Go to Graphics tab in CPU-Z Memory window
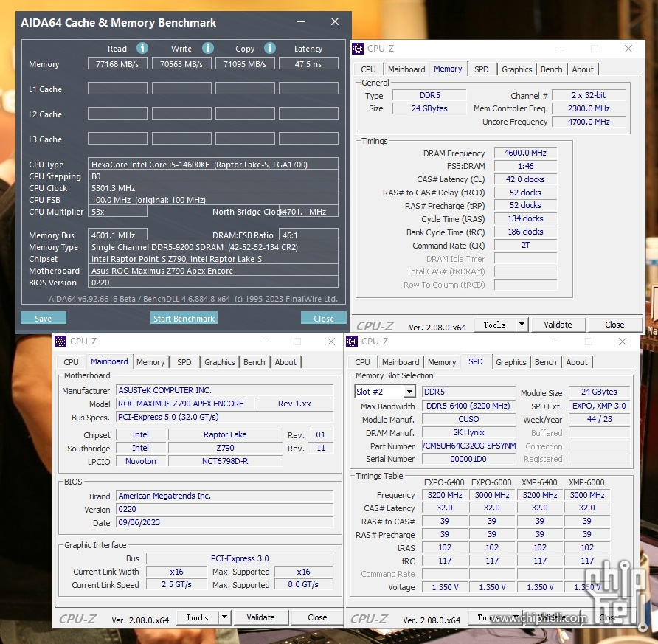The height and width of the screenshot is (644, 658). coord(516,69)
